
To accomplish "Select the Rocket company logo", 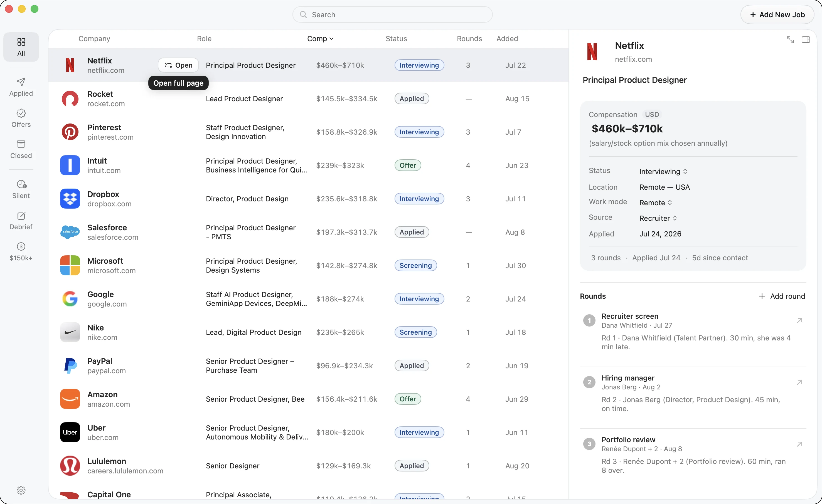I will [x=70, y=99].
